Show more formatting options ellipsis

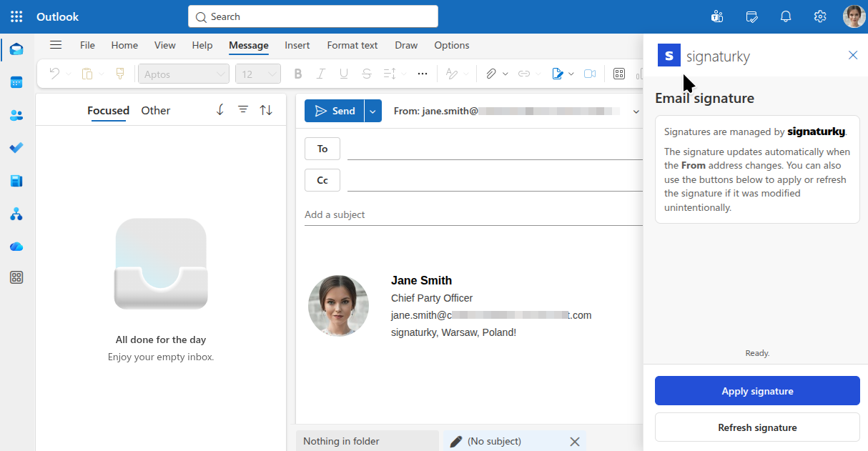[x=423, y=74]
